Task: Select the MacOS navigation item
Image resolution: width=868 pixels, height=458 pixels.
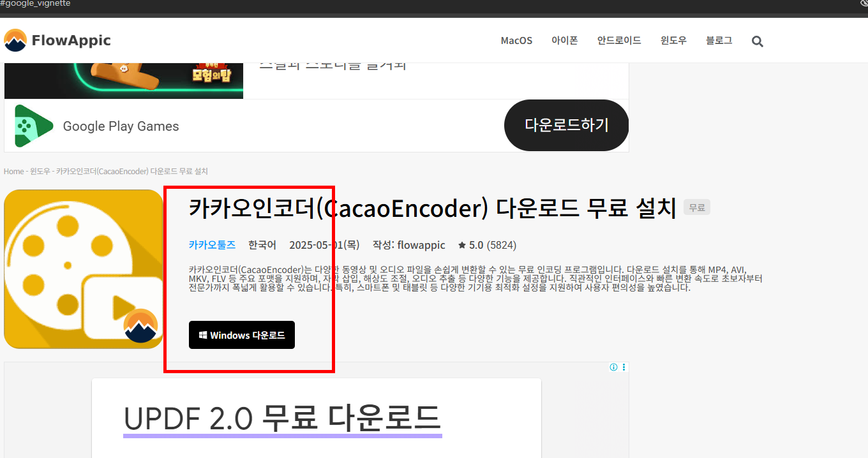Action: point(516,40)
